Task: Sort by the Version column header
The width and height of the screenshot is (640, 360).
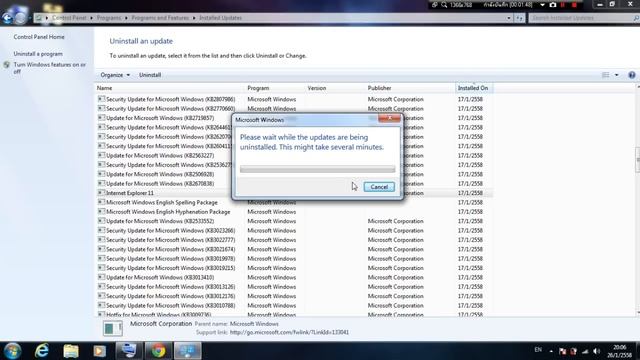Action: (x=335, y=88)
